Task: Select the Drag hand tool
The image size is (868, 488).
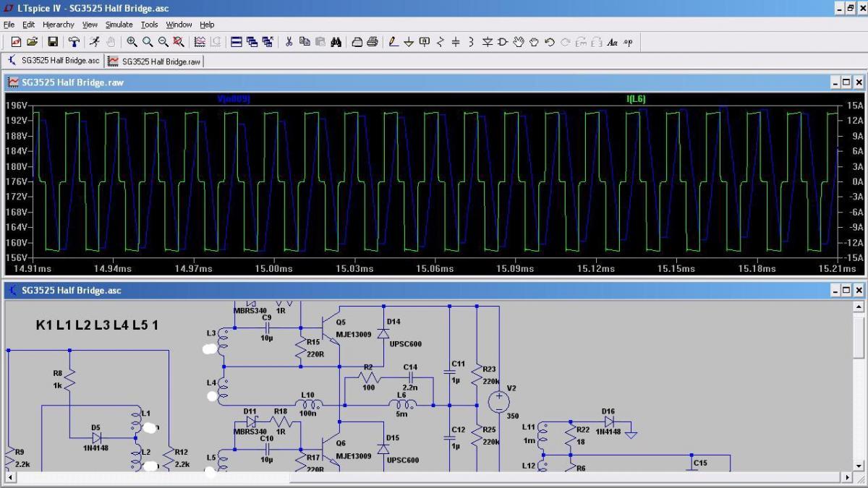Action: click(x=534, y=42)
